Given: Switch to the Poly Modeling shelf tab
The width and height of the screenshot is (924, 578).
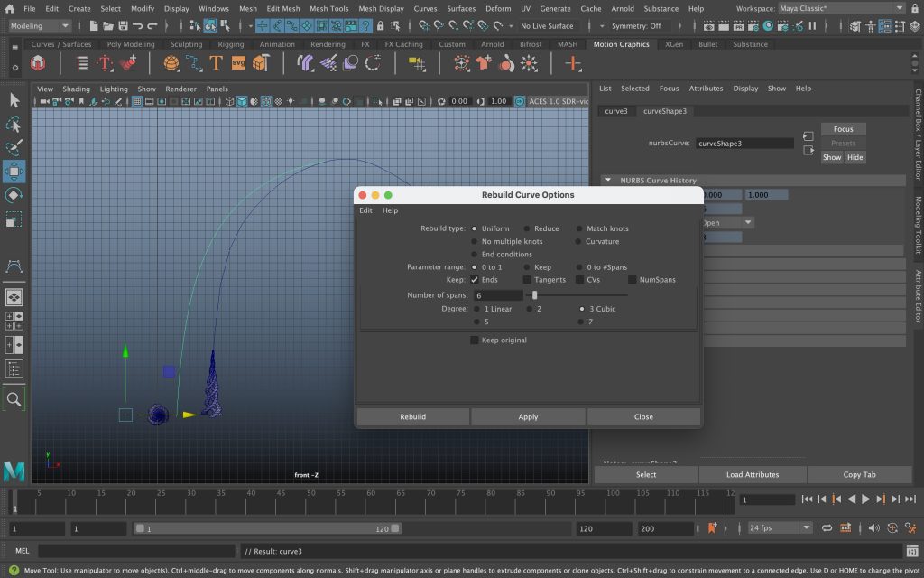Looking at the screenshot, I should [131, 44].
